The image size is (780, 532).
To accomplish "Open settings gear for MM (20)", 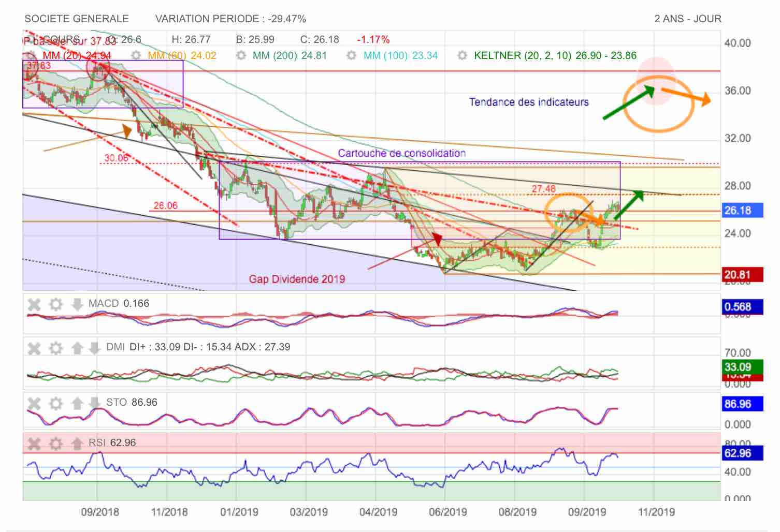I will point(31,55).
